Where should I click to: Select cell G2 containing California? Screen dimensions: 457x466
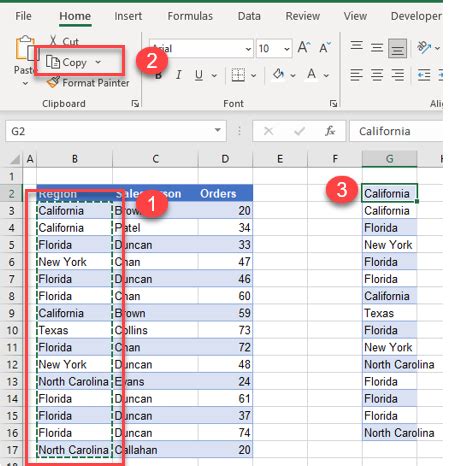(389, 193)
